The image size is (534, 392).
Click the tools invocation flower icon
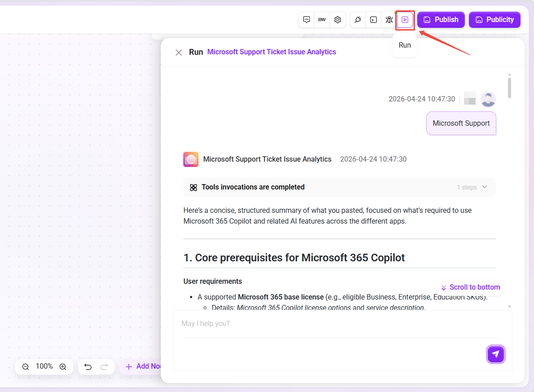click(x=194, y=187)
